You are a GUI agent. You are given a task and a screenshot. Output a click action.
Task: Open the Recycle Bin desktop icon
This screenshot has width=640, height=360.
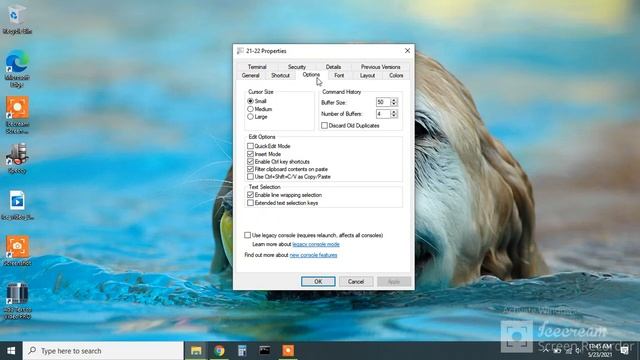click(x=17, y=20)
